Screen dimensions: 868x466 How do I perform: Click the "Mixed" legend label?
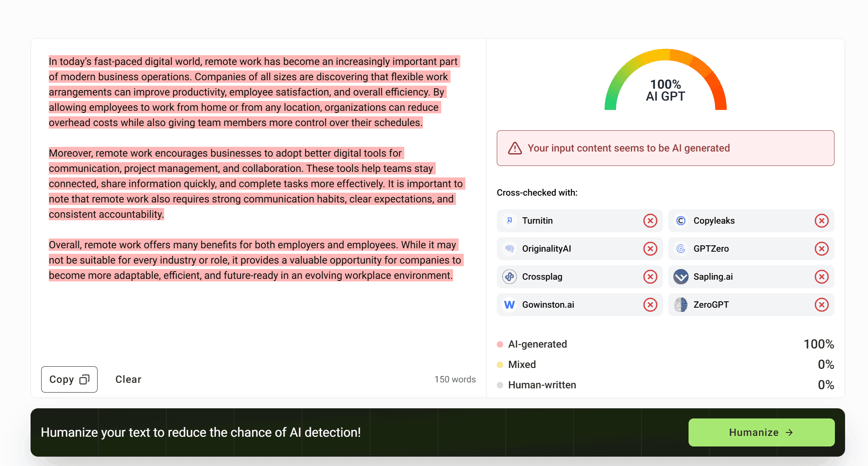[x=522, y=365]
